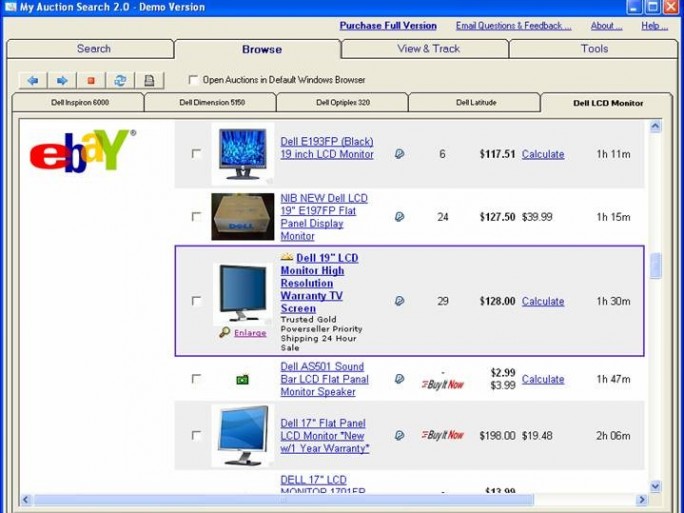
Task: Open Email Questions & Feedback link
Action: [513, 26]
